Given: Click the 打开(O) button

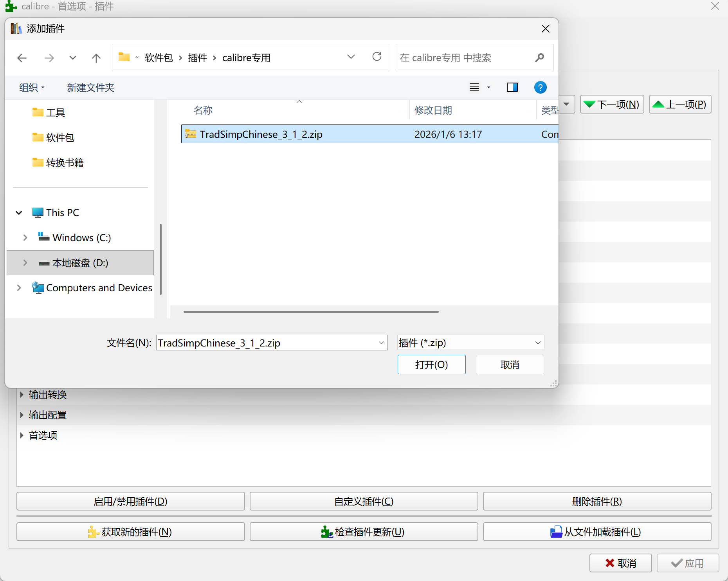Looking at the screenshot, I should click(431, 365).
